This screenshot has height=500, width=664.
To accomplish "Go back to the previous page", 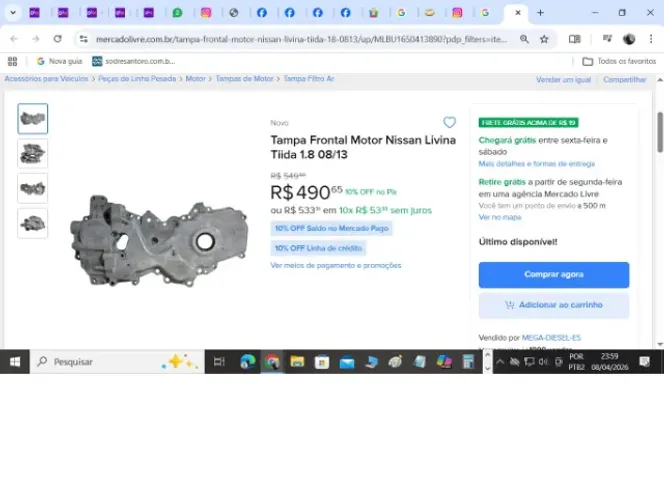I will point(14,39).
